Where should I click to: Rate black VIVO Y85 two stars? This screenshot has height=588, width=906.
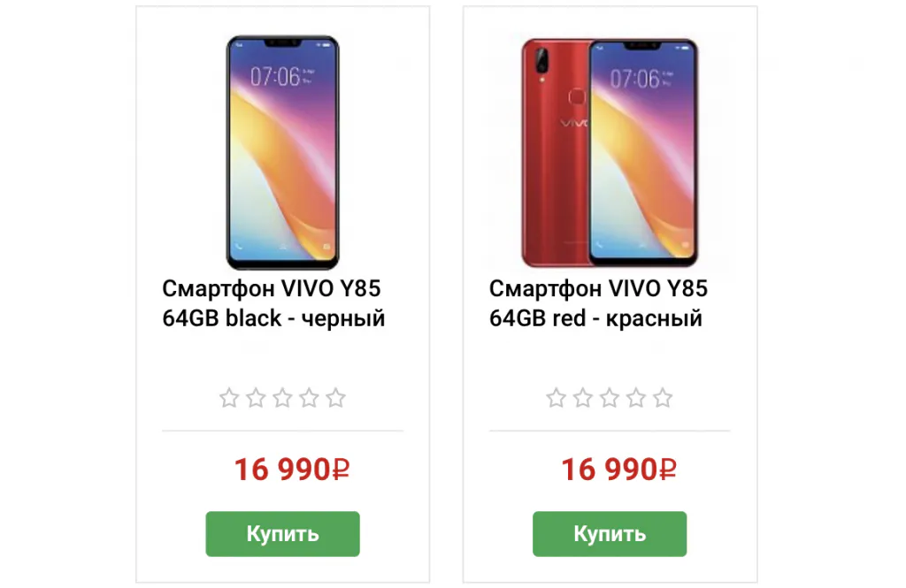256,398
